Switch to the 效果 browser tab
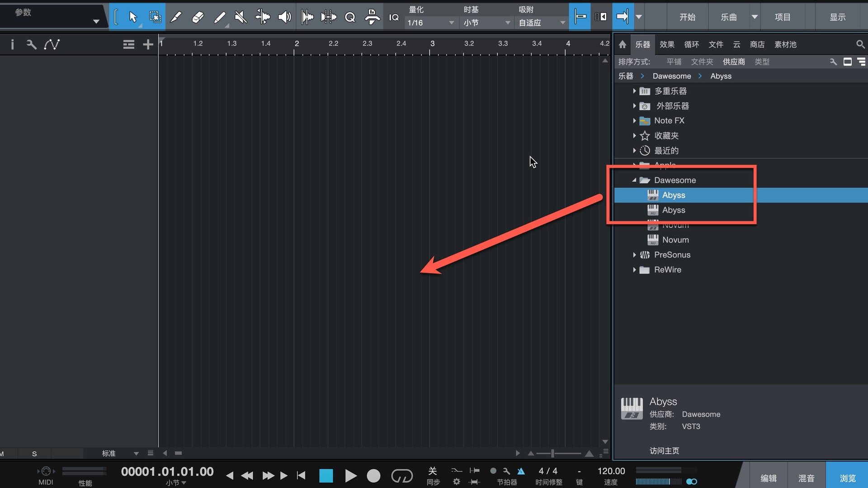 [667, 44]
